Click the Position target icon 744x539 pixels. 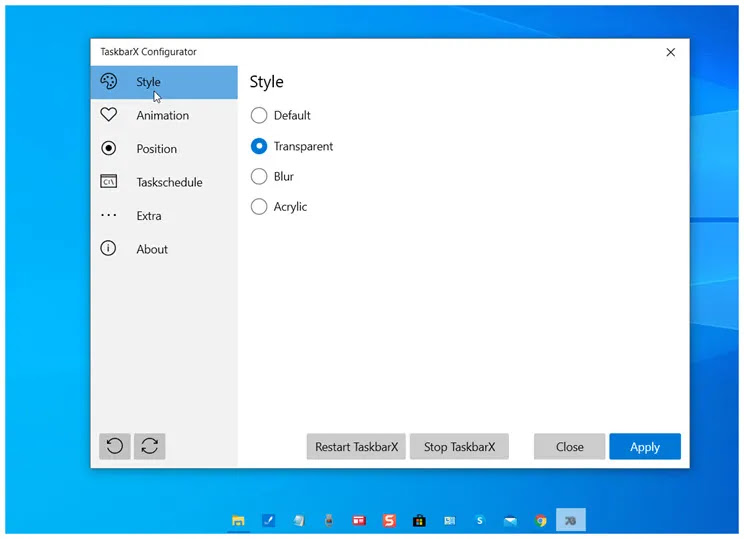tap(109, 149)
